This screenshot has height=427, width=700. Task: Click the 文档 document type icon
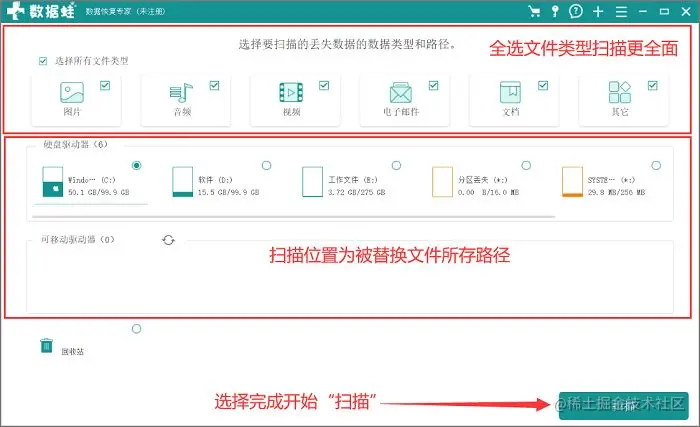510,92
